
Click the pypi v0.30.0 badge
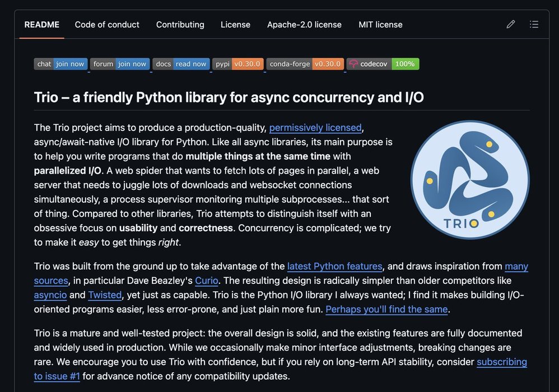coord(238,64)
